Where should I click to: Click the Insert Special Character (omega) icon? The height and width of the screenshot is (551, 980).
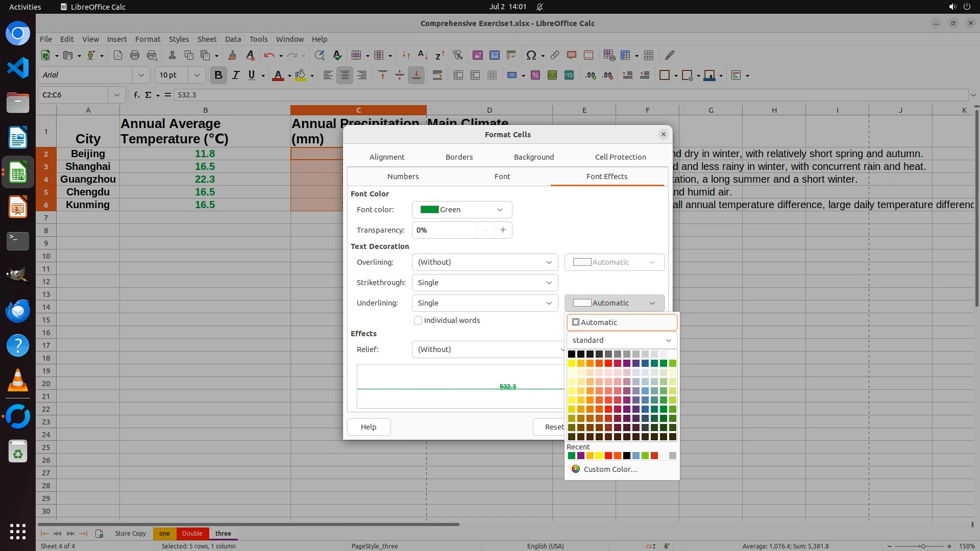click(531, 55)
